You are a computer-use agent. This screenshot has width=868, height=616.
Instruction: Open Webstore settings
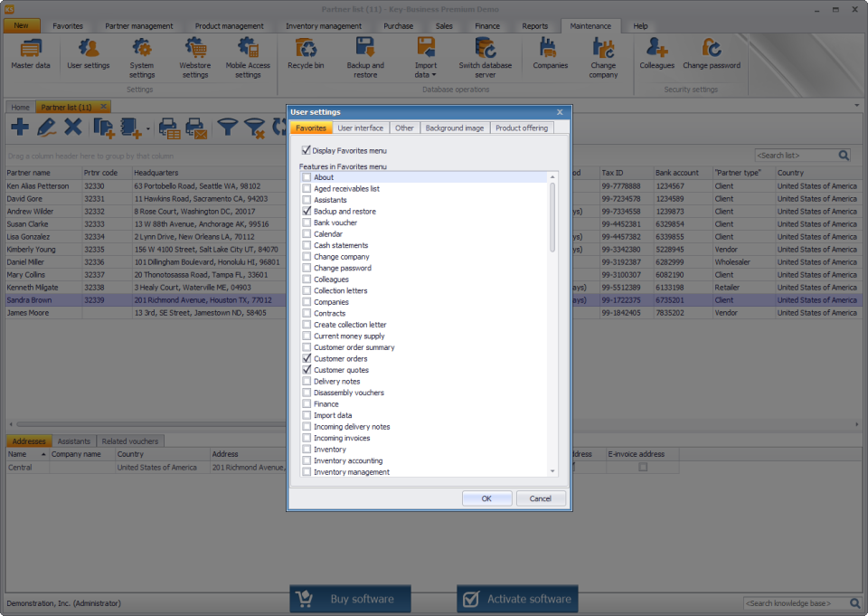(194, 56)
